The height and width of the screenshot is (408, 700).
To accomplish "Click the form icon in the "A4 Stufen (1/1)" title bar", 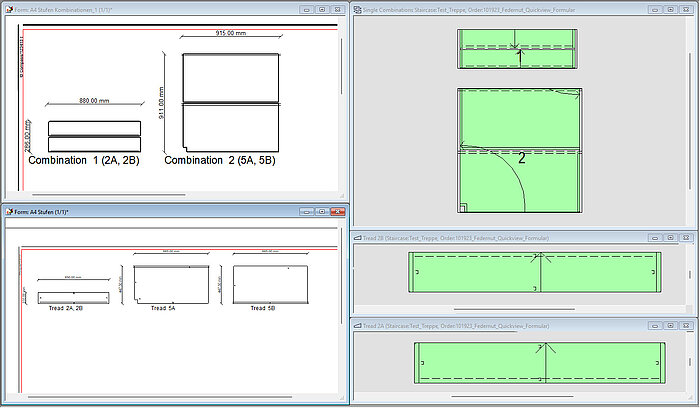I will tap(9, 212).
